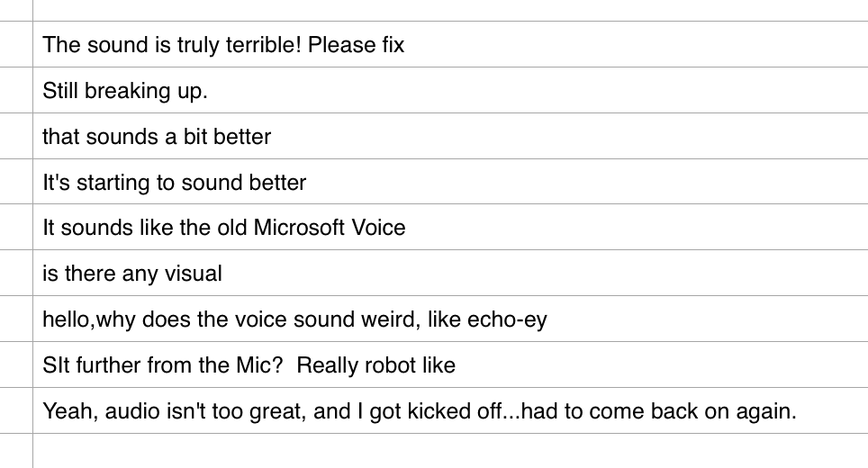Select the left column cell beside "that sounds a bit better"
Screen dimensions: 868x468
(x=16, y=136)
